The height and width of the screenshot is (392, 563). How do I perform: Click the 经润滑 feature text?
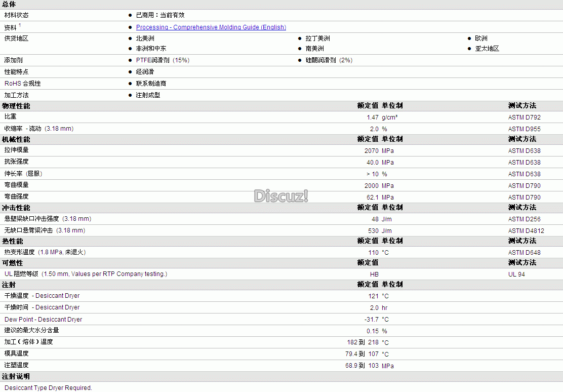pyautogui.click(x=145, y=72)
